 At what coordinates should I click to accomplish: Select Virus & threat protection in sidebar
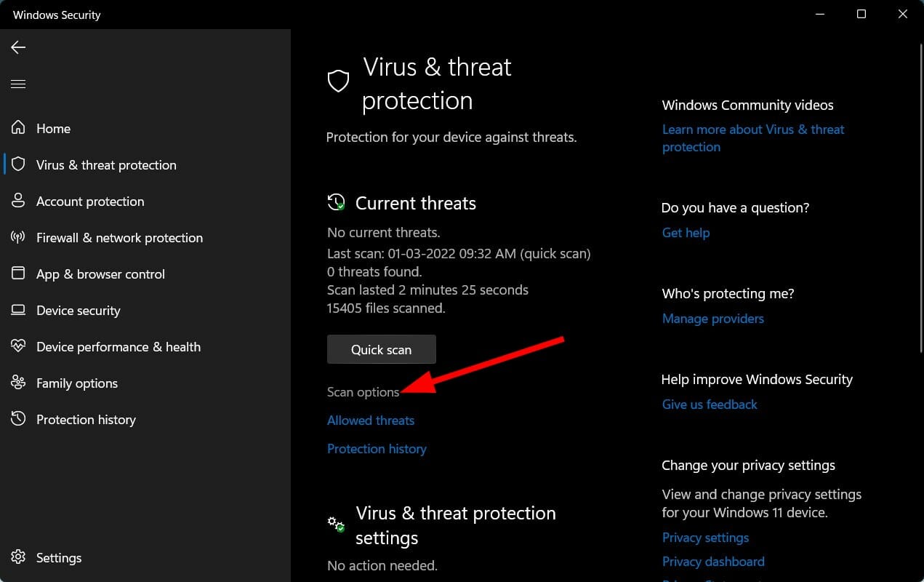[x=106, y=164]
